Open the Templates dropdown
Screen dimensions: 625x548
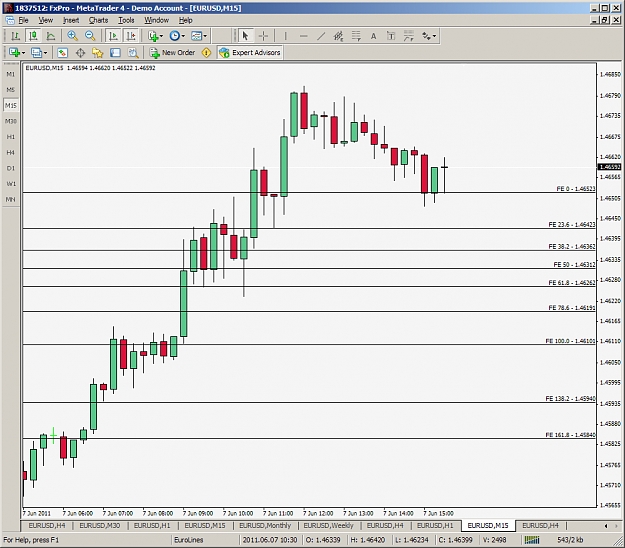click(199, 36)
